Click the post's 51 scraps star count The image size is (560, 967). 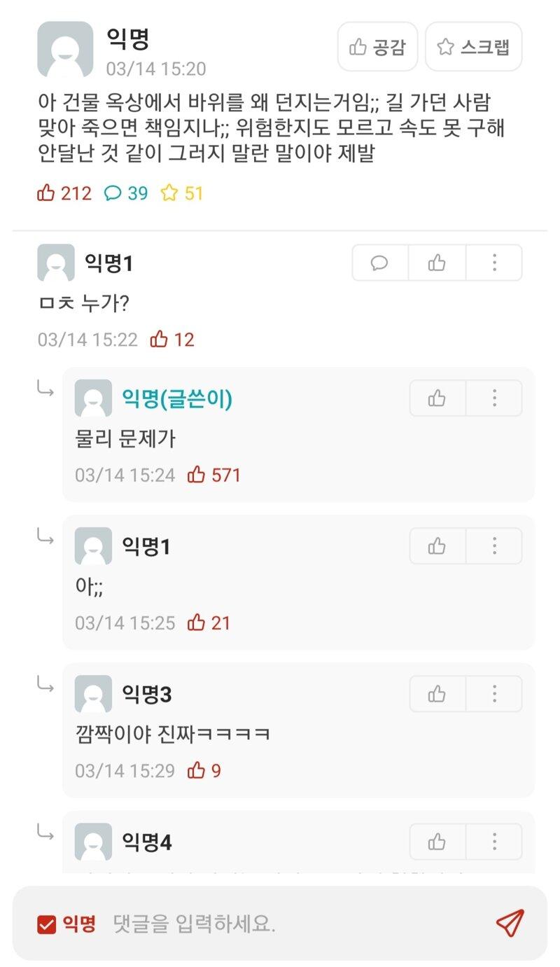click(182, 193)
